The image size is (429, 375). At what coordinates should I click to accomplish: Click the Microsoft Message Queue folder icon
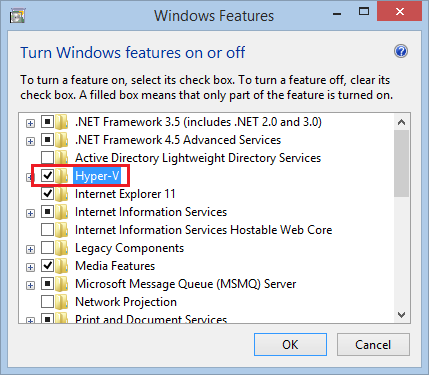pyautogui.click(x=62, y=284)
